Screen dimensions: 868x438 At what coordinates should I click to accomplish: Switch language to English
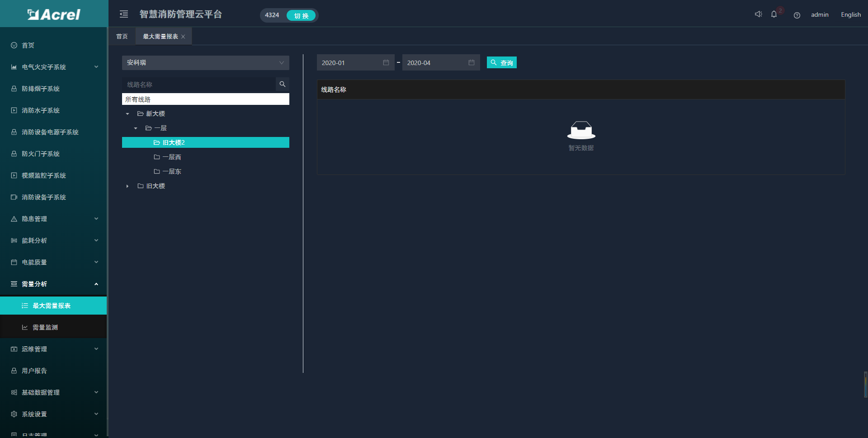click(x=851, y=14)
